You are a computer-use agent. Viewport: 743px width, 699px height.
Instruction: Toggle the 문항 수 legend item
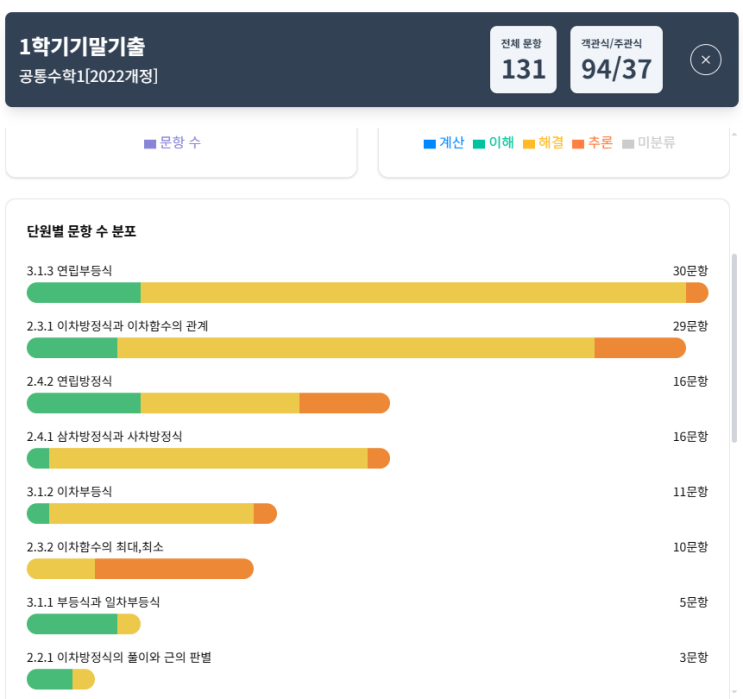[x=172, y=143]
